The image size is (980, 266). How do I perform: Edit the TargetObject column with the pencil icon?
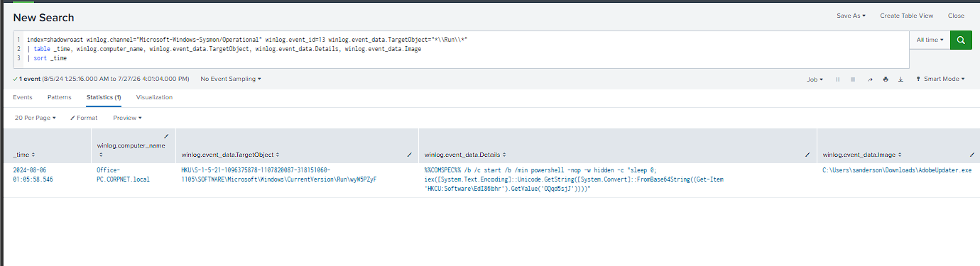410,154
